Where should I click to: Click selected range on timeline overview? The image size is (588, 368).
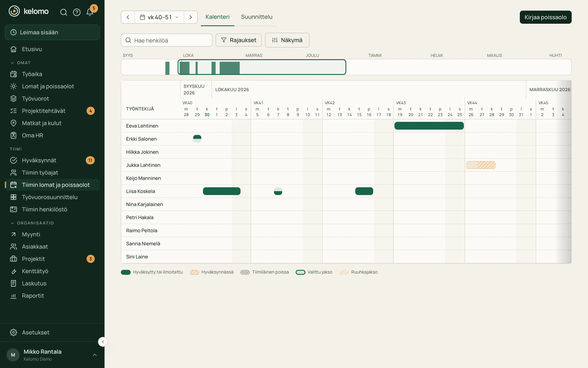coord(262,67)
